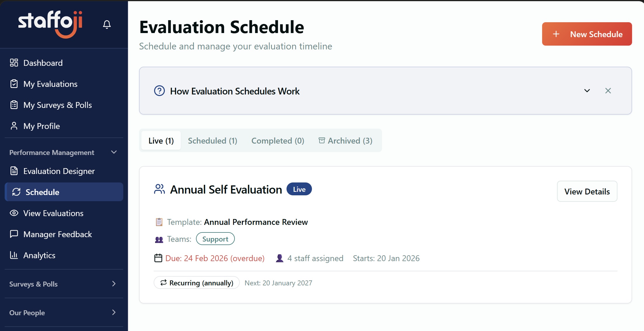This screenshot has height=331, width=644.
Task: Expand How Evaluation Schedules Work chevron
Action: pos(587,91)
